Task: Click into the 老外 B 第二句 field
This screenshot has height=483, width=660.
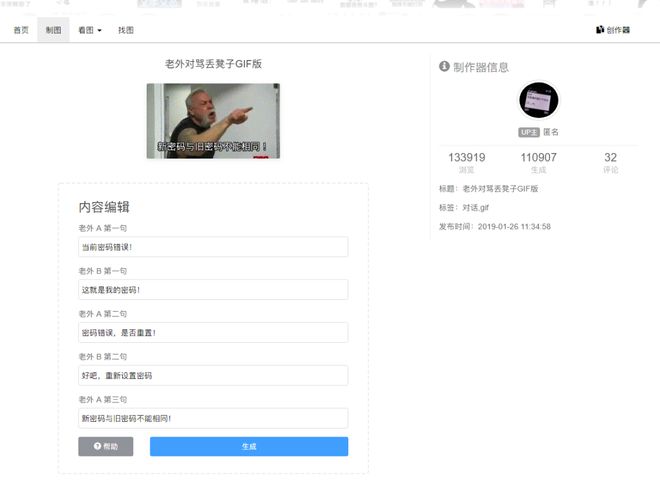Action: [213, 376]
